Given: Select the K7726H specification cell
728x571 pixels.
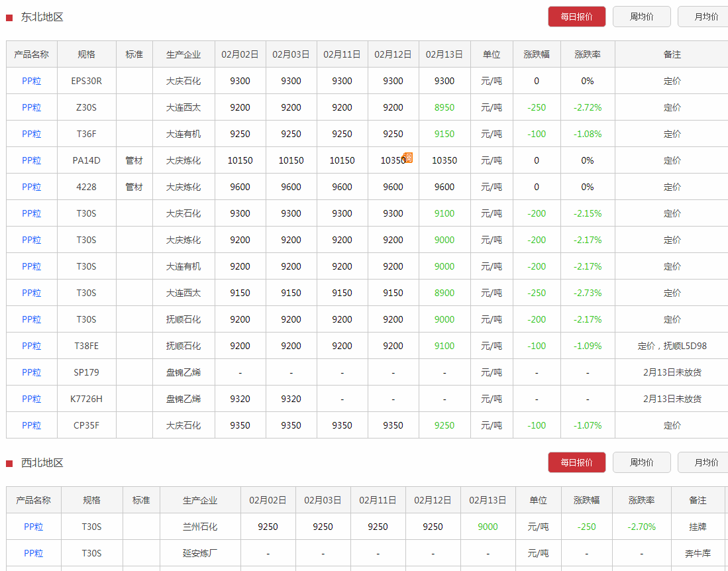Looking at the screenshot, I should point(86,399).
